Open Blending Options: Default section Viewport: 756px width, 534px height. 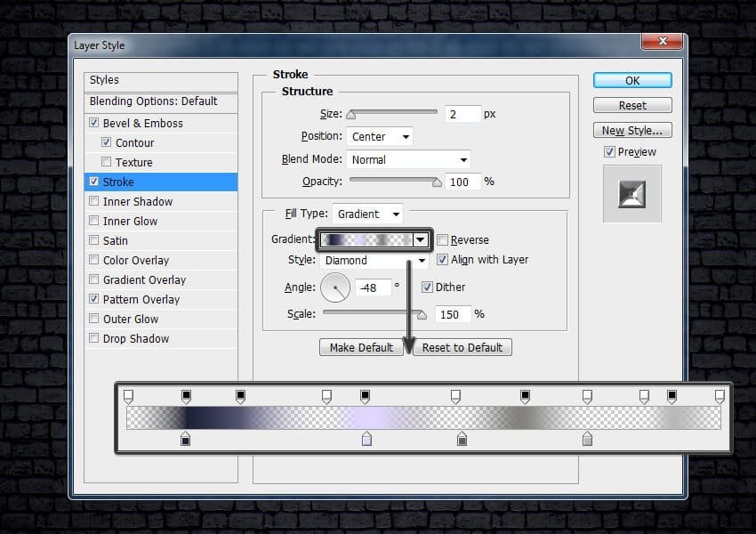click(153, 101)
